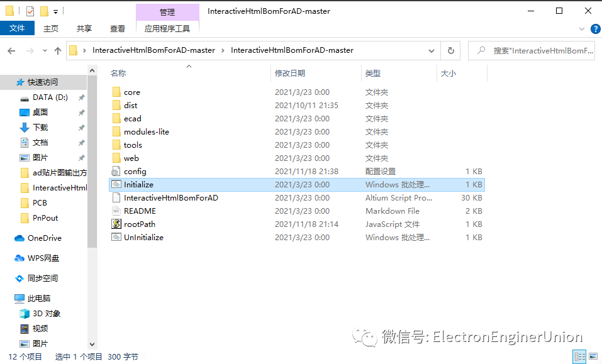
Task: Click the rootPath JavaScript file icon
Action: pos(116,224)
